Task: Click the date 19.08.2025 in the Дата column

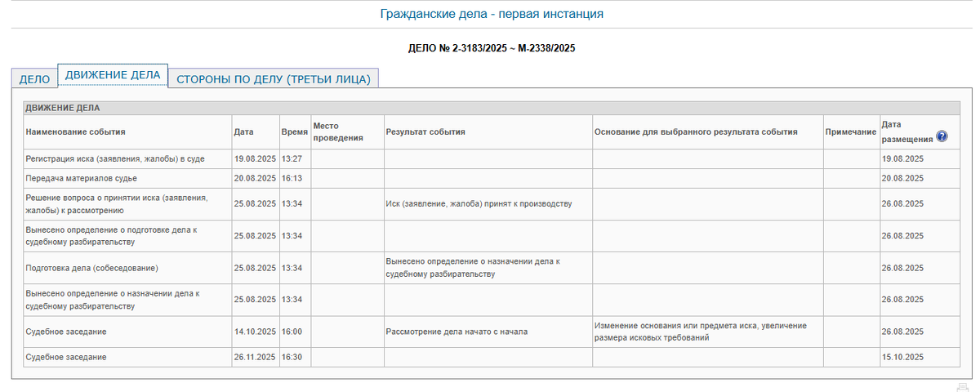Action: coord(255,158)
